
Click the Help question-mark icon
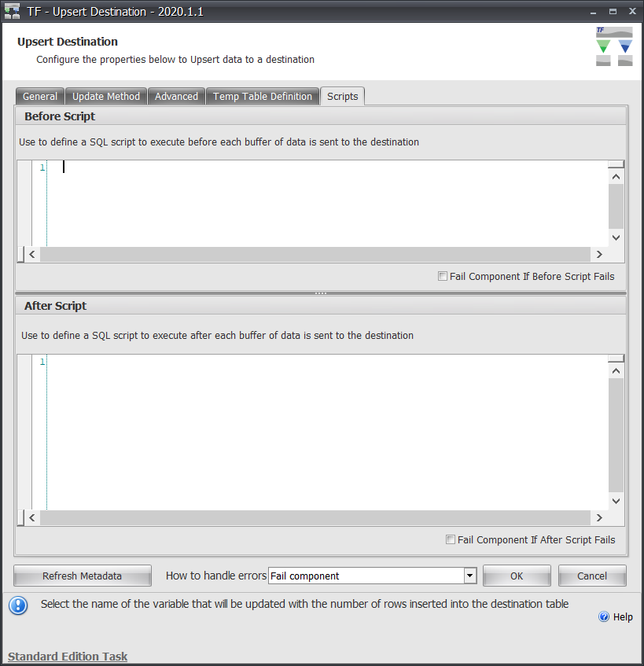coord(603,616)
